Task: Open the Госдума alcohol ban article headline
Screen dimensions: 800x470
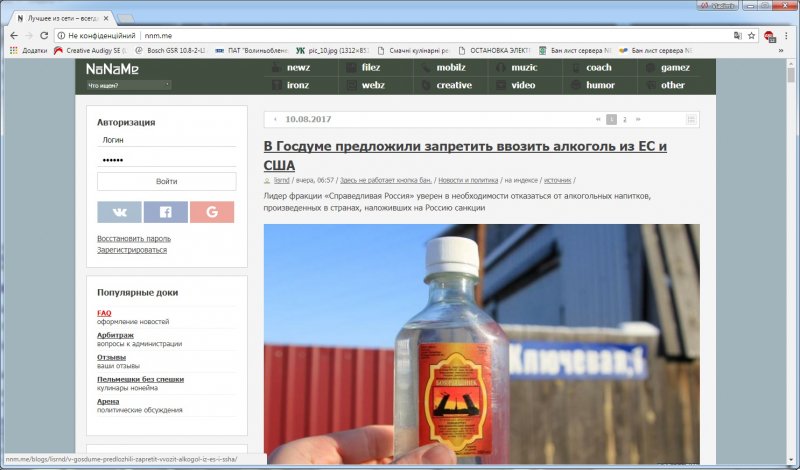Action: click(x=465, y=156)
